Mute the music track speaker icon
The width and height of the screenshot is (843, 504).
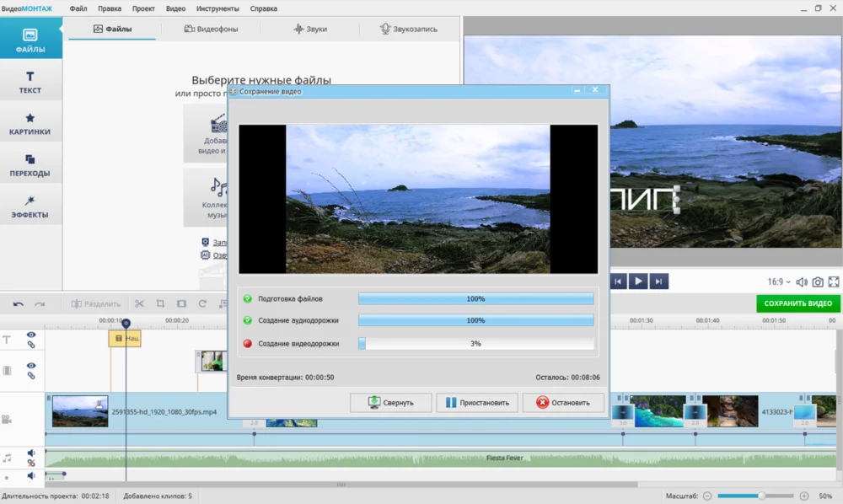pyautogui.click(x=31, y=453)
